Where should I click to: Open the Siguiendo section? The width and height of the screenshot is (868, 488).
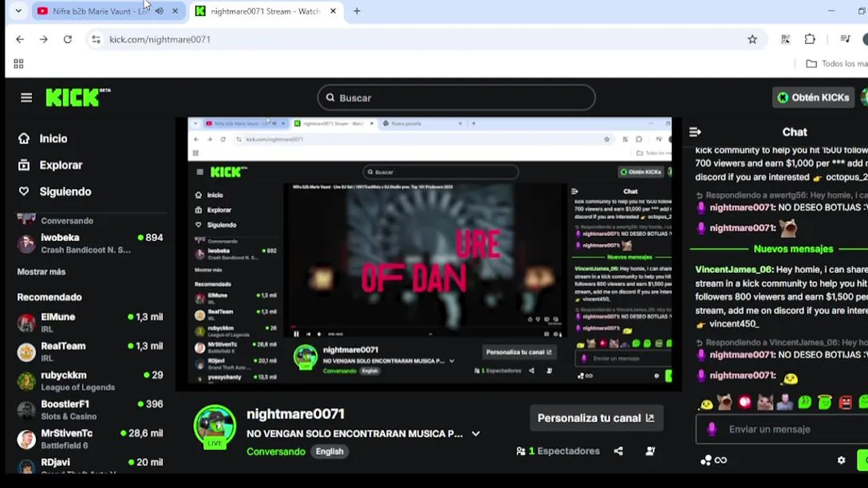(x=55, y=191)
